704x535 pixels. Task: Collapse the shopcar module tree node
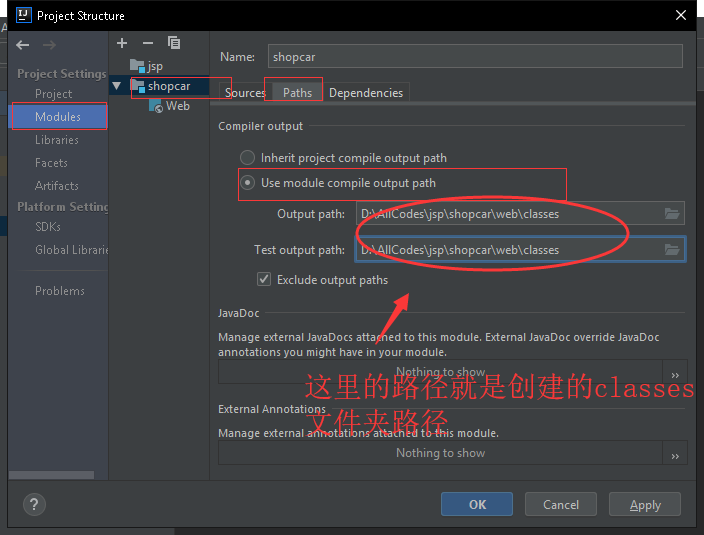(x=117, y=86)
